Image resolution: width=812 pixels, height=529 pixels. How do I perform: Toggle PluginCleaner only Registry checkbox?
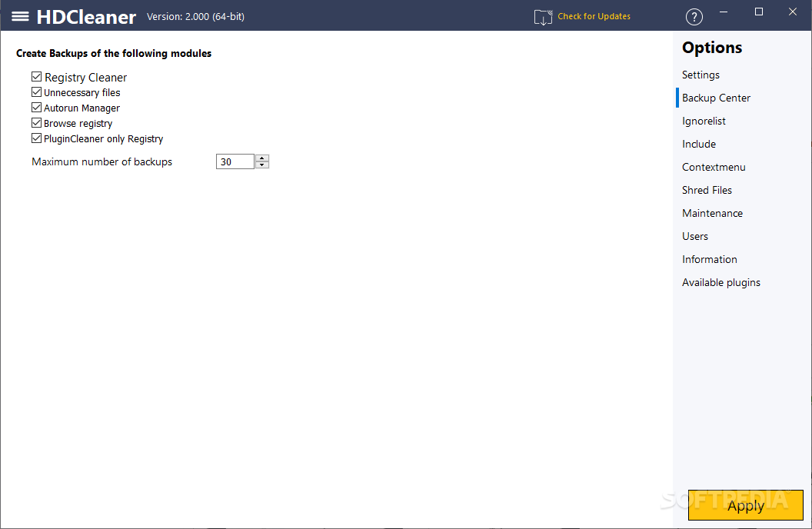[36, 138]
